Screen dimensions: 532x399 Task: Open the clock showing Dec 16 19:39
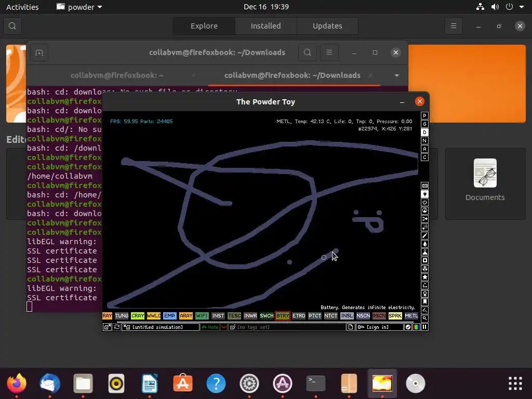[x=266, y=7]
